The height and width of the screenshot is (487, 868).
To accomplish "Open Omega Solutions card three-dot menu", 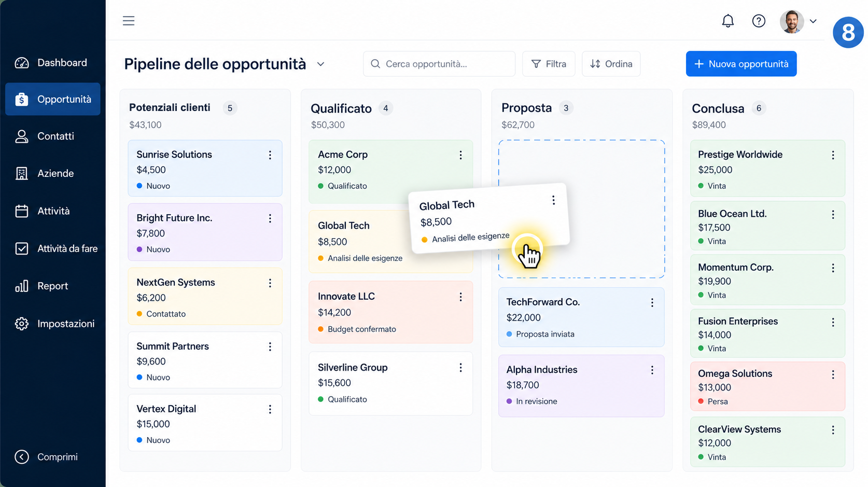I will pyautogui.click(x=833, y=374).
